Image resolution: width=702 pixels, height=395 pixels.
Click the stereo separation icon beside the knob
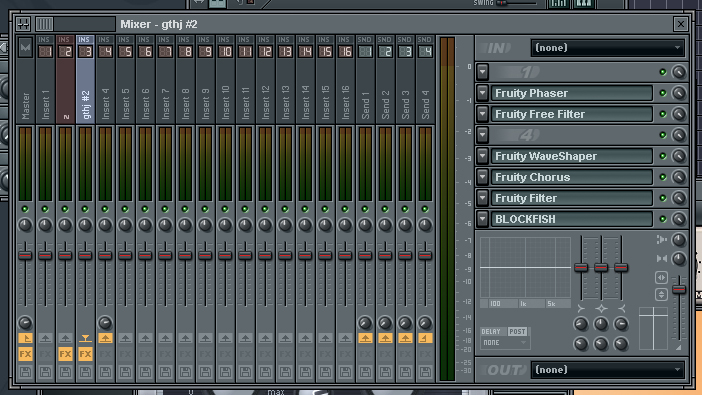(x=662, y=258)
